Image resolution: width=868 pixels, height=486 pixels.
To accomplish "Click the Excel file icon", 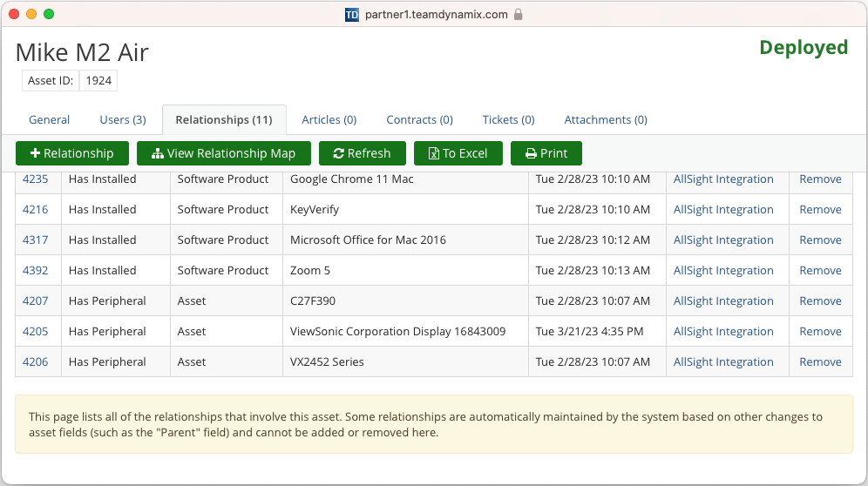I will (434, 153).
